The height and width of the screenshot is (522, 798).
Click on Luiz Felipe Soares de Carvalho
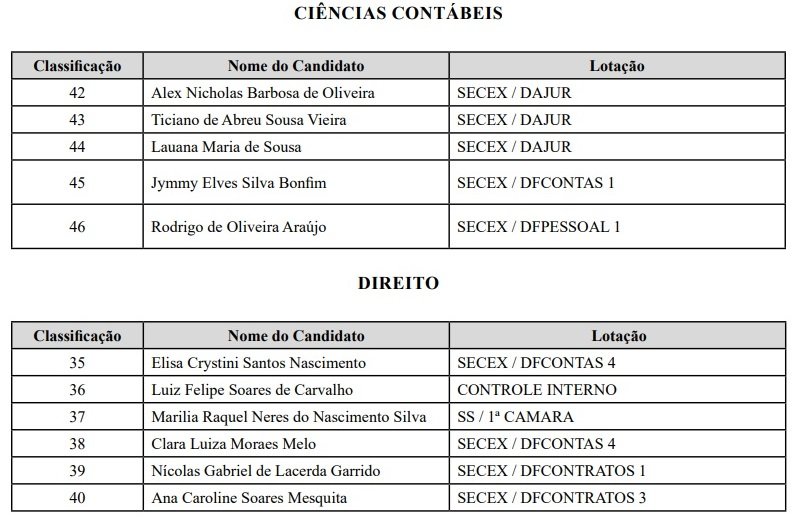pyautogui.click(x=252, y=390)
